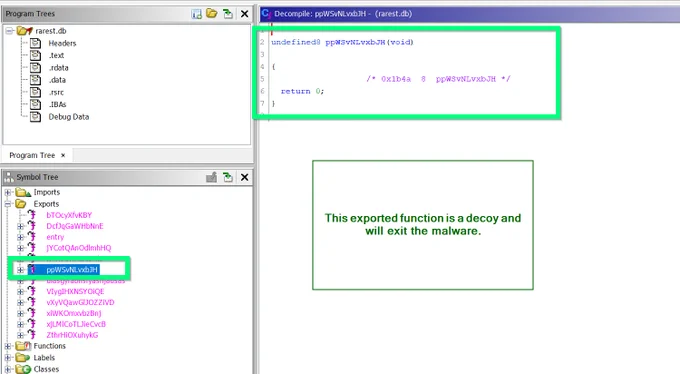Open tree view folder icon in Program Trees
Screen dimensions: 680x374
click(212, 13)
